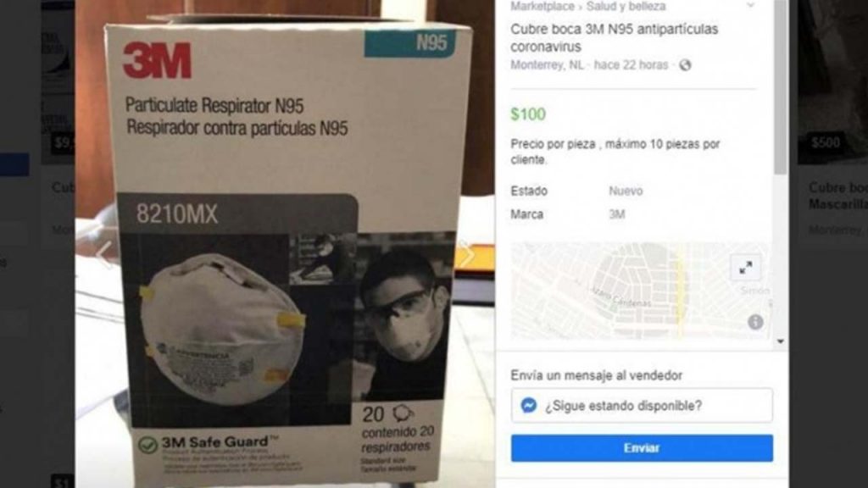Expand the map to fullscreen
Screen dimensions: 868x488
click(745, 269)
